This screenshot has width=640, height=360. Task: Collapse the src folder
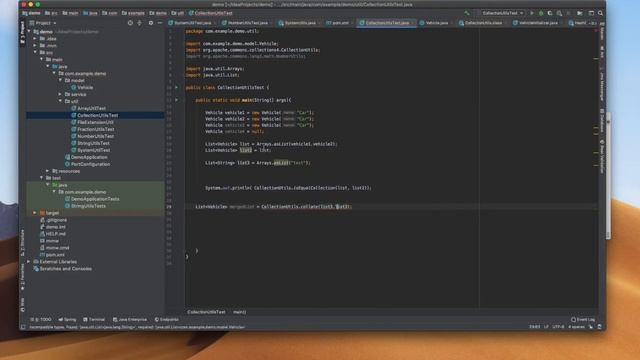pyautogui.click(x=35, y=52)
